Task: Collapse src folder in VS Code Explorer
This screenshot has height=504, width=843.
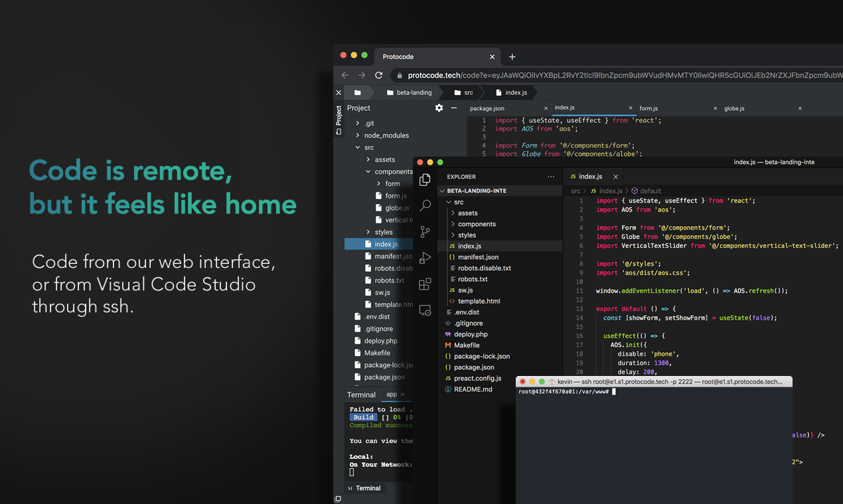Action: click(x=449, y=202)
